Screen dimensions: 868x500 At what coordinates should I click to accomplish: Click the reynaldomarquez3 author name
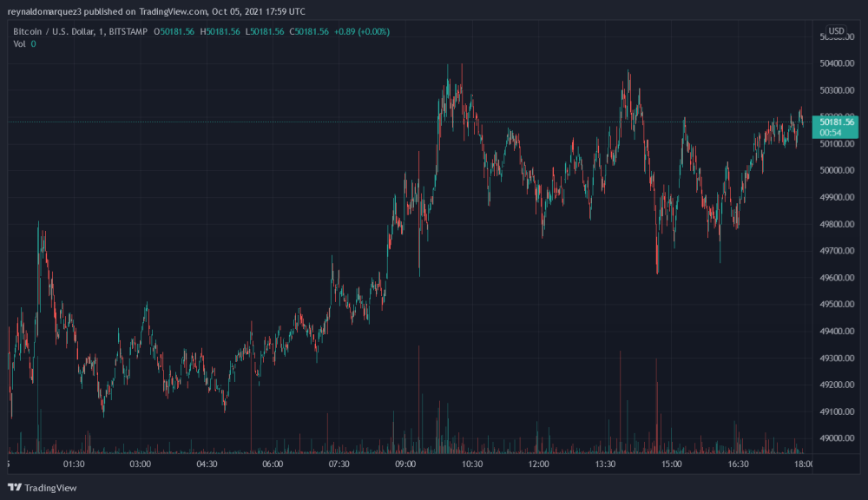43,11
